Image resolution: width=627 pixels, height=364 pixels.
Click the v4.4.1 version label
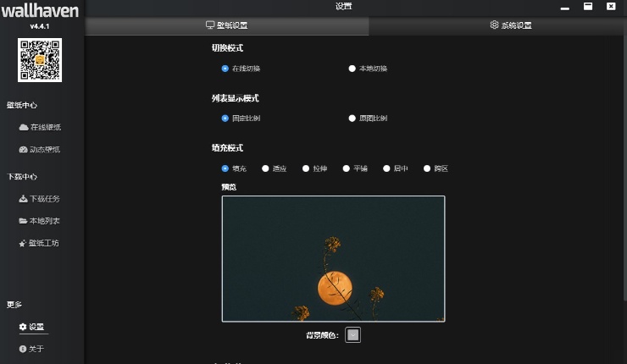tap(40, 26)
